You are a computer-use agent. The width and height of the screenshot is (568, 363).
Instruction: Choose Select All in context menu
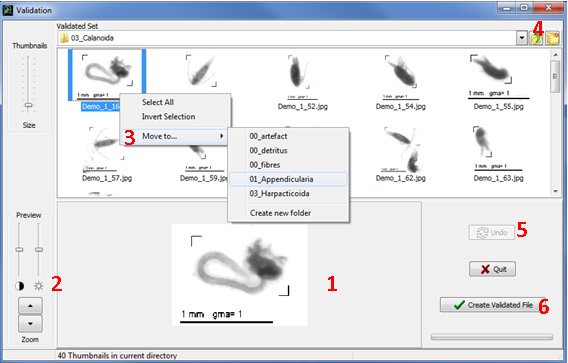point(158,102)
